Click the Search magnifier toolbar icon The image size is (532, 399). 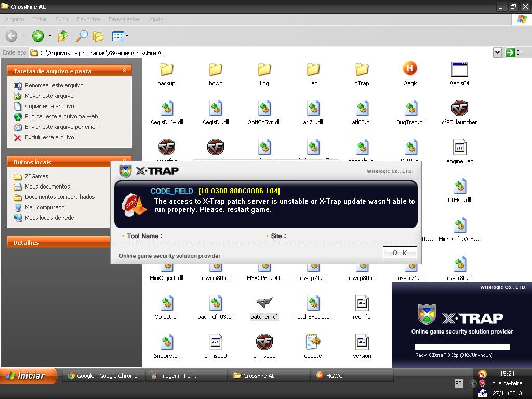coord(82,36)
